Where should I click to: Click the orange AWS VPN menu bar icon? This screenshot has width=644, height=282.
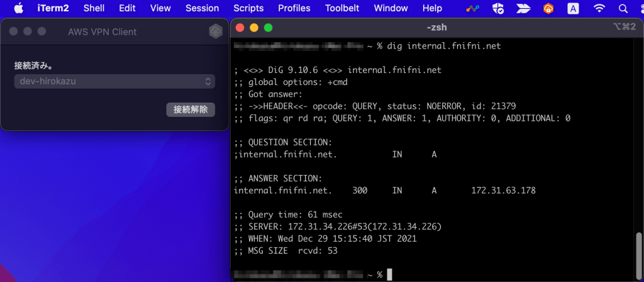548,8
